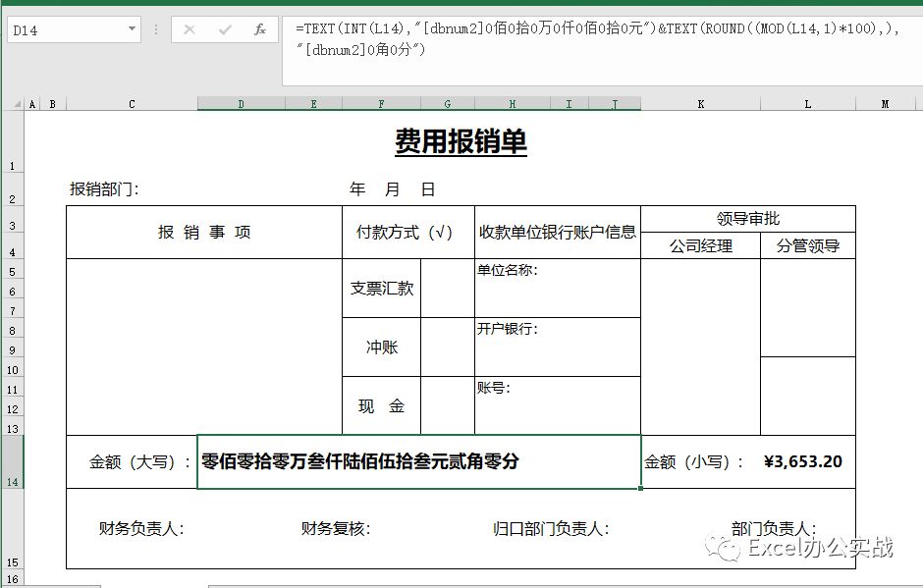The image size is (923, 588).
Task: Click the 开户银行: cell
Action: click(x=558, y=347)
